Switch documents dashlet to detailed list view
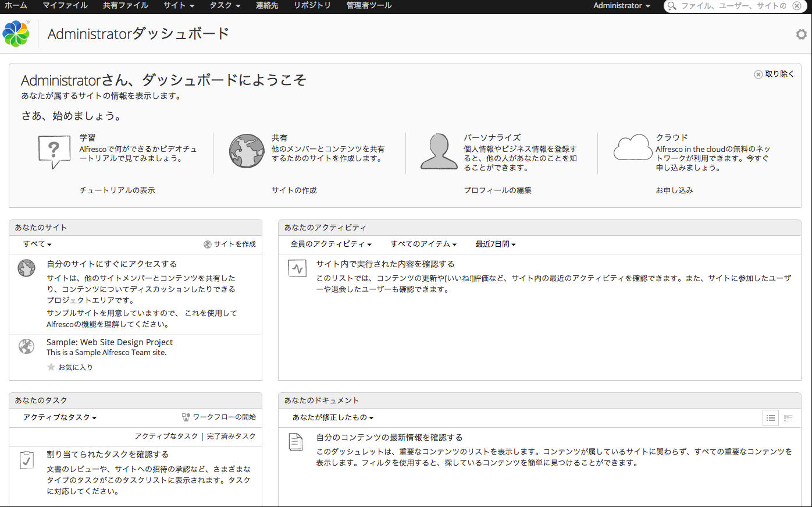This screenshot has width=812, height=507. (788, 418)
